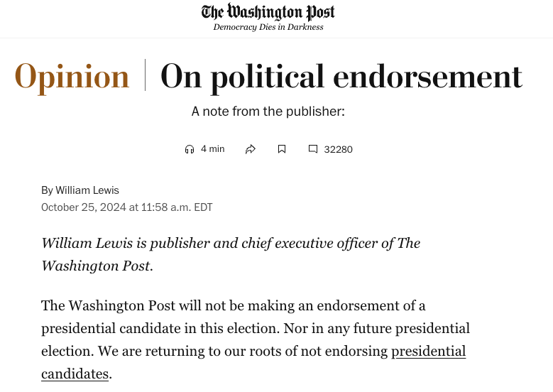The height and width of the screenshot is (392, 553).
Task: Open author page for William Lewis
Action: click(87, 190)
